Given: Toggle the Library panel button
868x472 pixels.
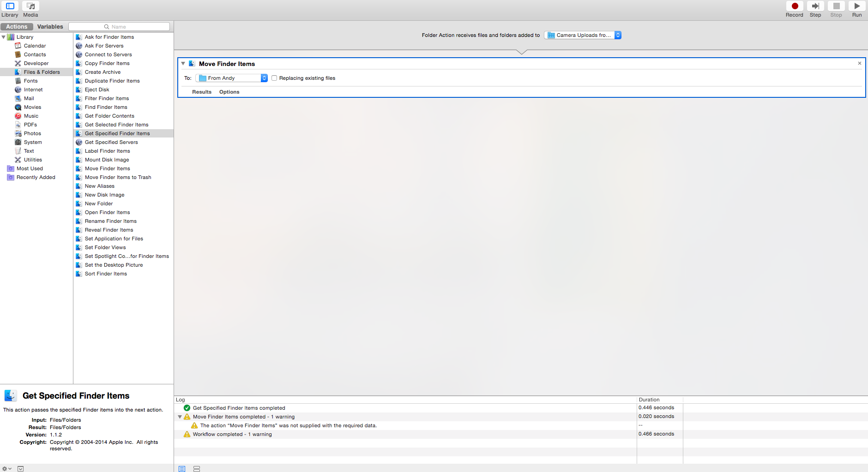Looking at the screenshot, I should tap(10, 6).
